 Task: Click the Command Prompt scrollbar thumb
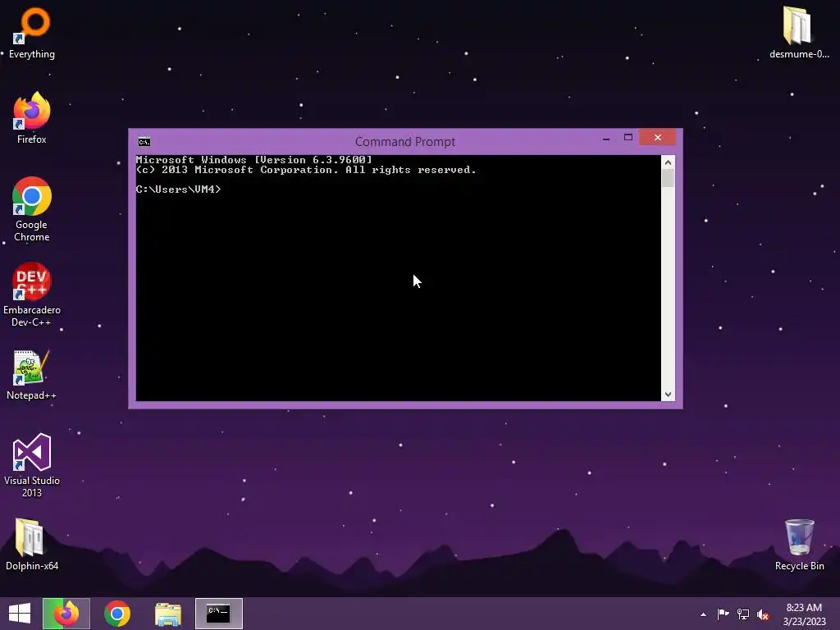[x=668, y=178]
